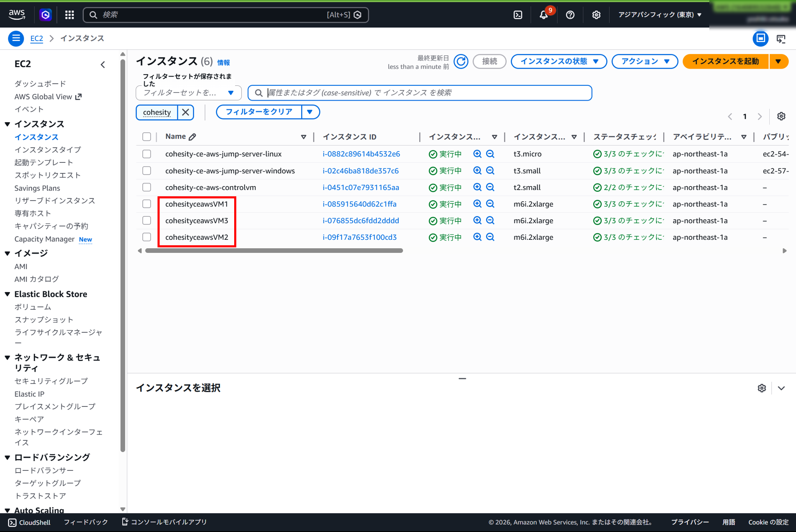Refresh the instances list
This screenshot has height=532, width=796.
click(461, 61)
